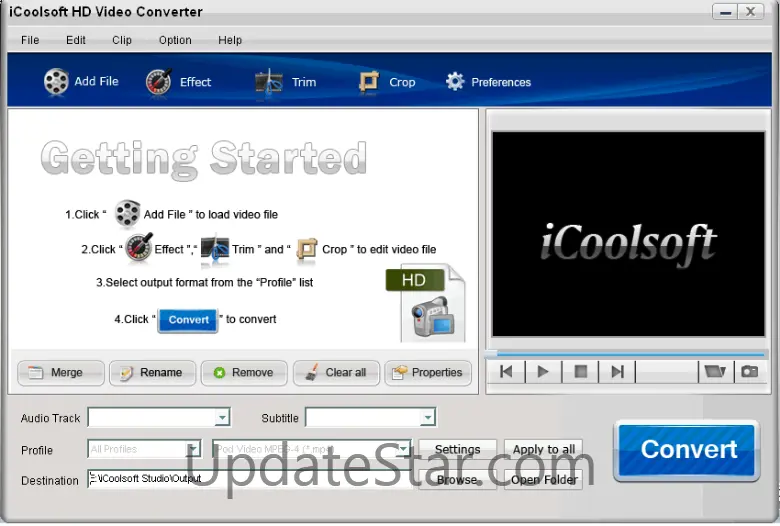Open the File menu
The image size is (780, 526).
point(30,40)
